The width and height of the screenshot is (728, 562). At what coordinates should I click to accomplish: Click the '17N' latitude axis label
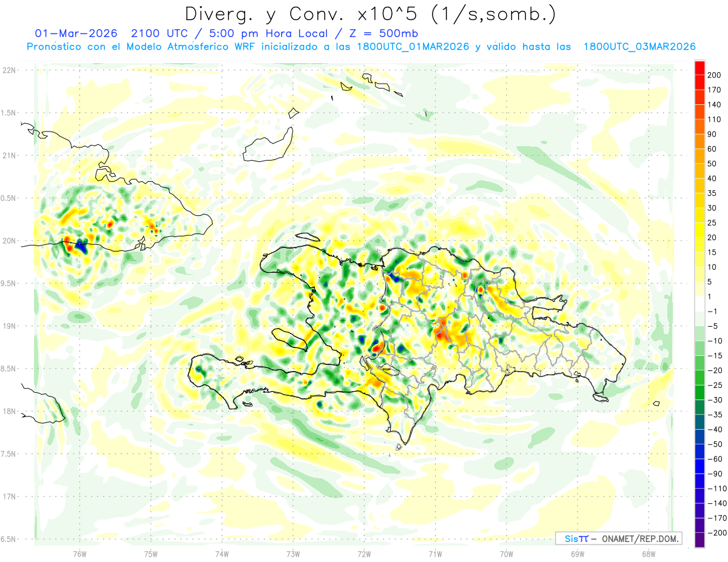[8, 497]
